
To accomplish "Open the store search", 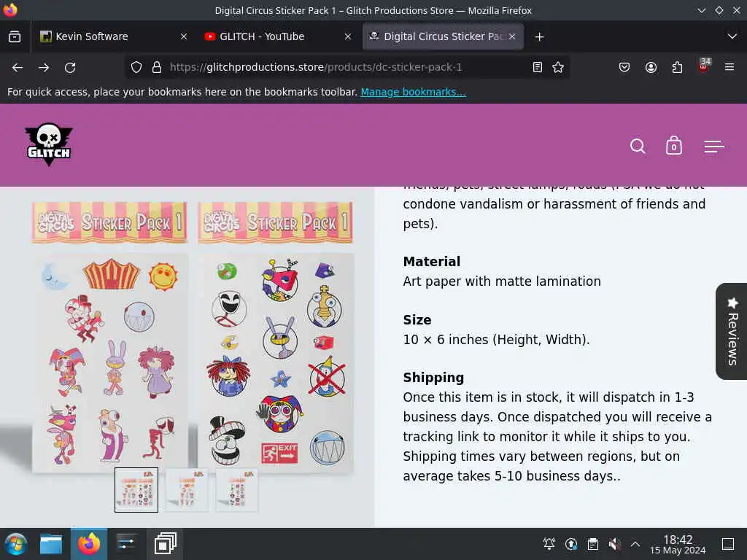I will click(x=638, y=146).
